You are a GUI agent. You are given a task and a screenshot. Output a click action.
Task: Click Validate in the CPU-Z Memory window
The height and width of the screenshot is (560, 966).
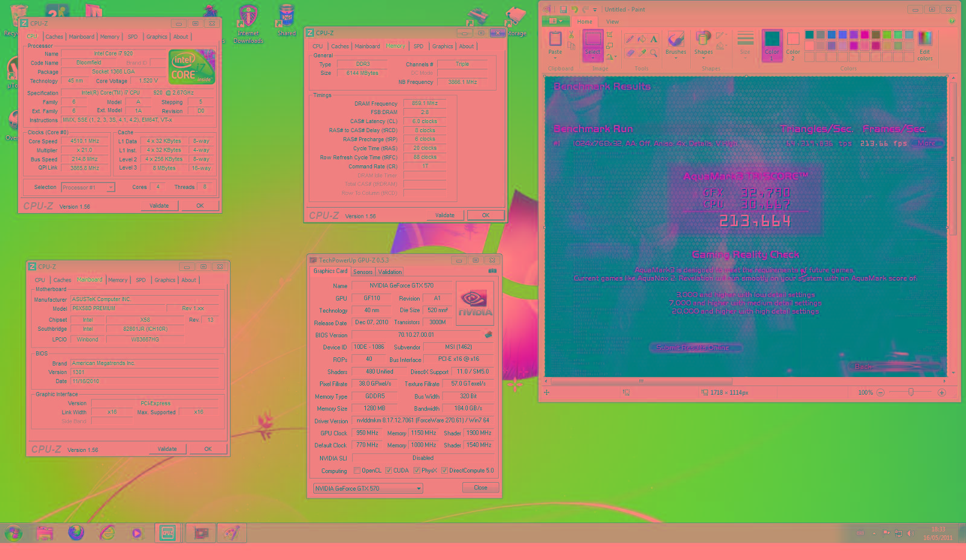[445, 215]
